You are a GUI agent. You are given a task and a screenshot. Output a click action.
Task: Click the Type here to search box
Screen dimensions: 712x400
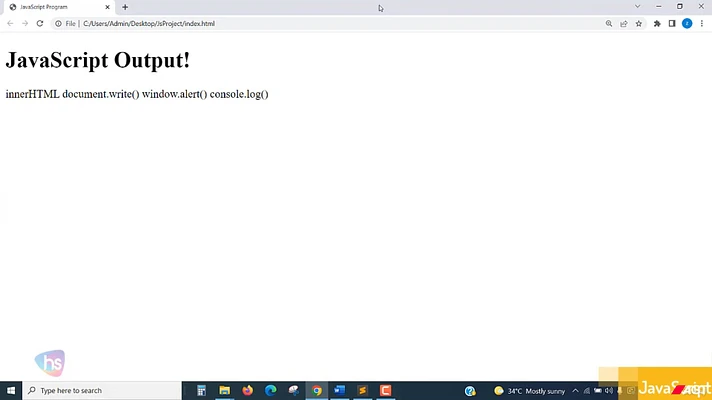click(102, 390)
